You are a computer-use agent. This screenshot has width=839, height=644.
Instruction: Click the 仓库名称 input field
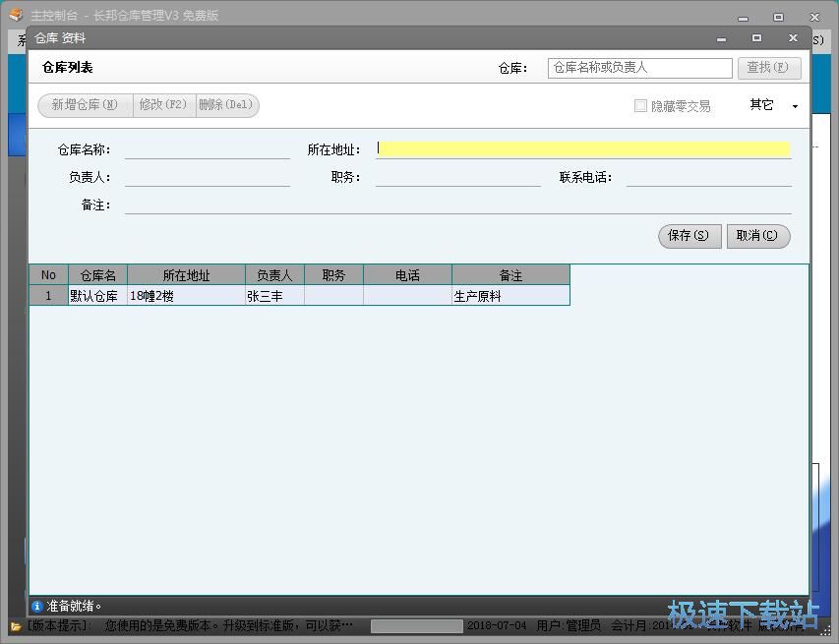(x=207, y=147)
